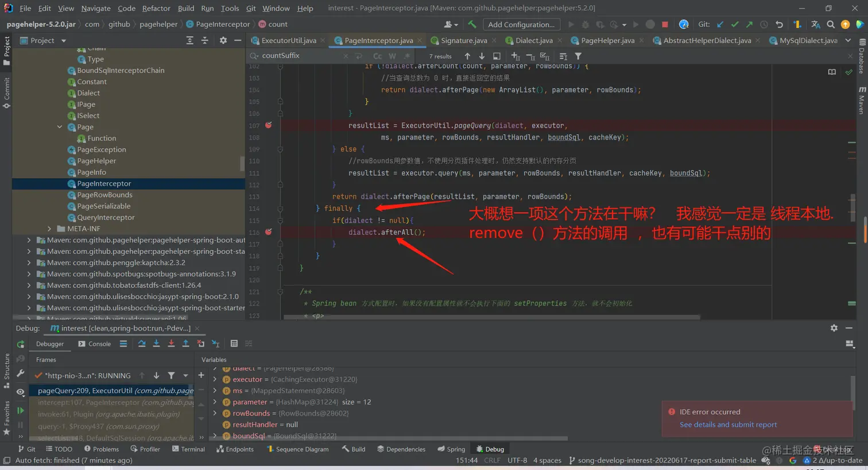Expand the META-INF folder
This screenshot has width=868, height=470.
[x=49, y=229]
